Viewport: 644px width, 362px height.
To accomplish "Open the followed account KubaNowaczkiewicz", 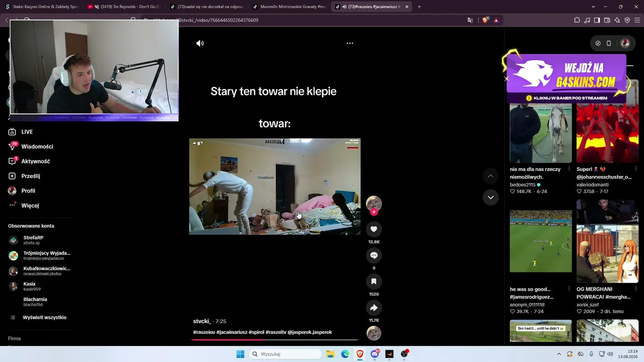I will [x=39, y=271].
